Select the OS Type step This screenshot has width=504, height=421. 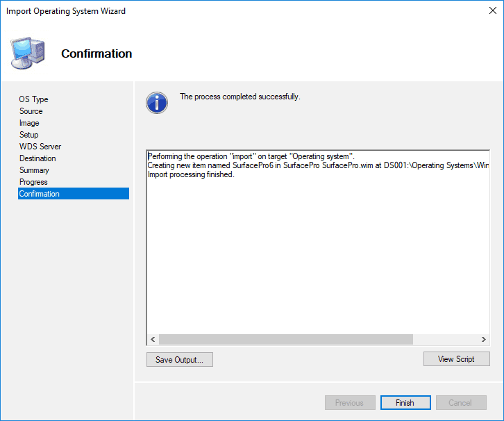coord(33,99)
